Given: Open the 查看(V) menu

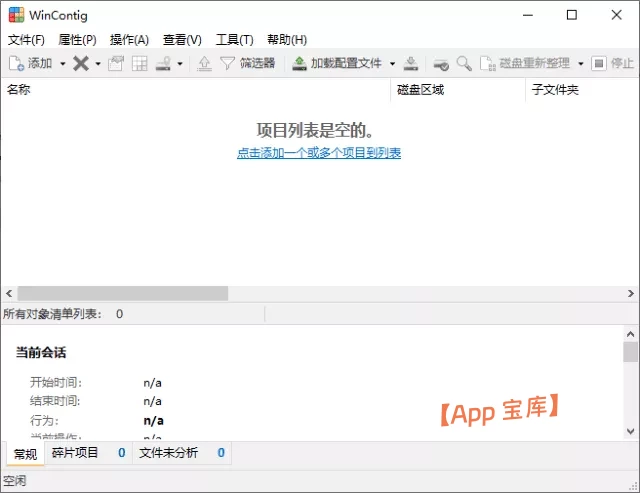Looking at the screenshot, I should pyautogui.click(x=182, y=40).
